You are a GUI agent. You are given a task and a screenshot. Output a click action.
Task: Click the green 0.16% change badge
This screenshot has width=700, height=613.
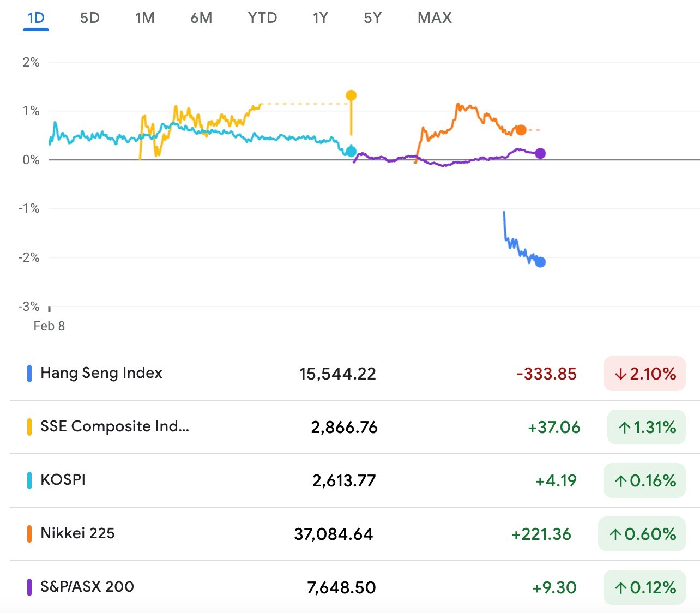[644, 480]
